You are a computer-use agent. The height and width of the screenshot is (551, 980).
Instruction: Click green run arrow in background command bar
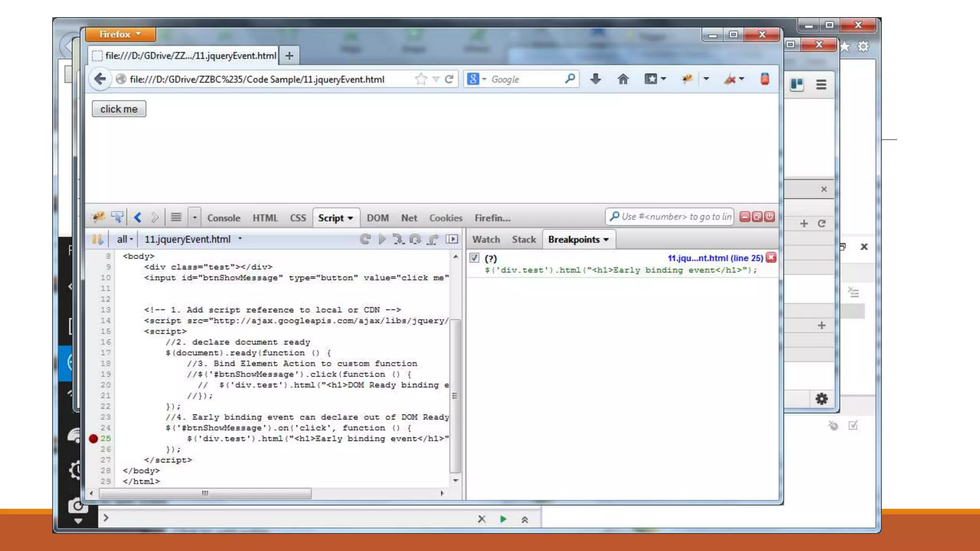503,519
